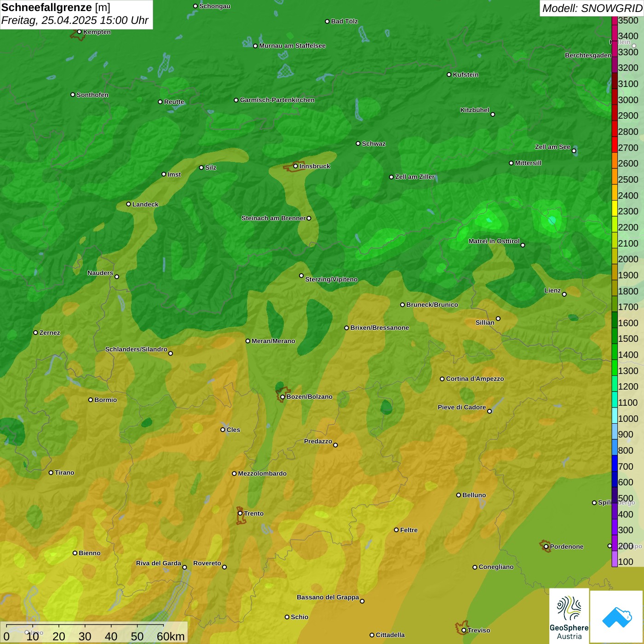
Task: Click the Bormio location dot
Action: point(91,400)
